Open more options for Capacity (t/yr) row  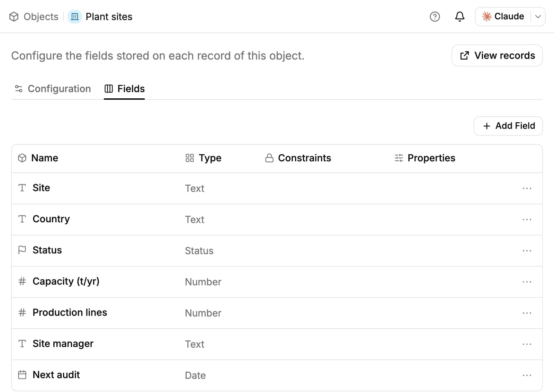pos(527,282)
